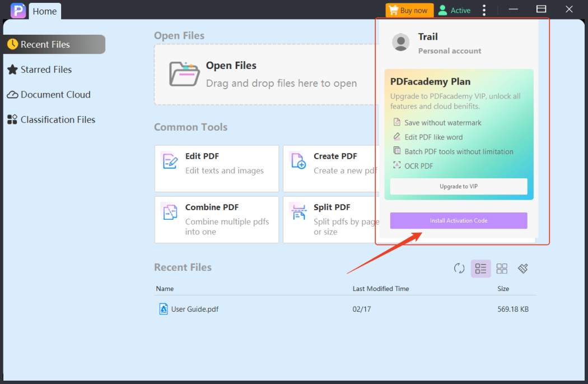Viewport: 588px width, 384px height.
Task: Open the Edit PDF tool card
Action: pyautogui.click(x=217, y=169)
